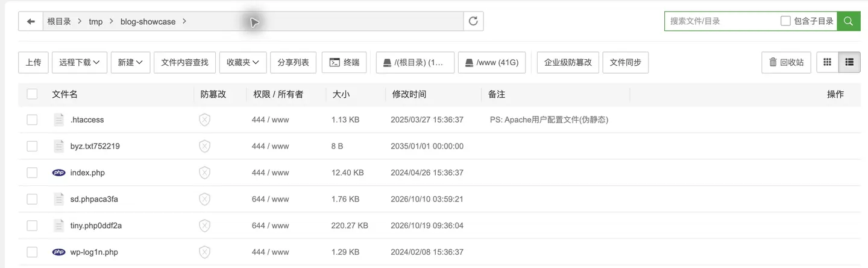Viewport: 868px width, 268px height.
Task: Select the .htaccess row checkbox
Action: tap(32, 120)
